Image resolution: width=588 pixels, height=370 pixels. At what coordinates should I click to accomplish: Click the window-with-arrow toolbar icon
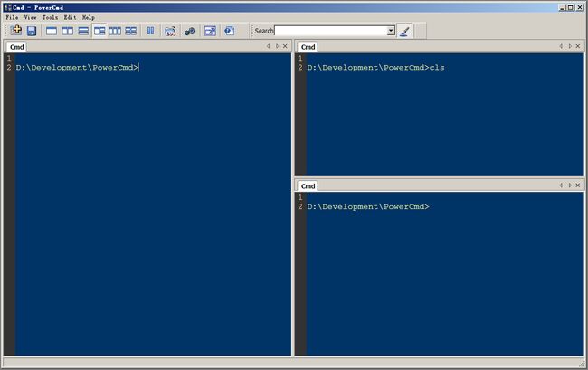point(210,31)
